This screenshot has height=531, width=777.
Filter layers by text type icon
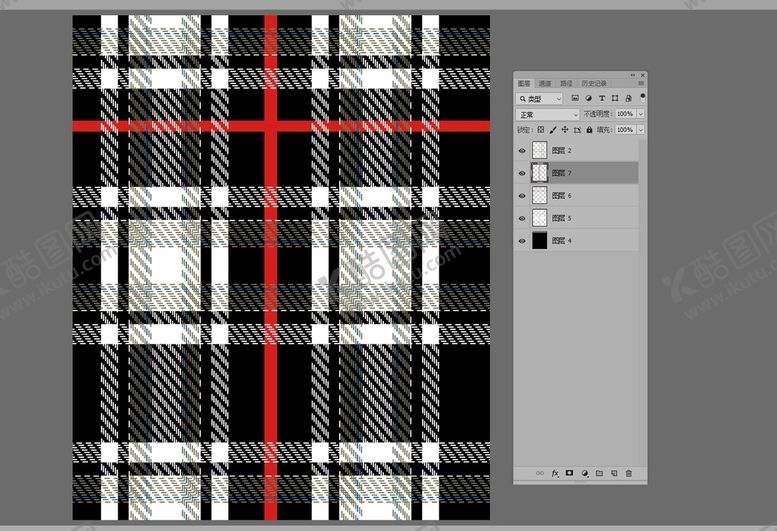coord(602,99)
